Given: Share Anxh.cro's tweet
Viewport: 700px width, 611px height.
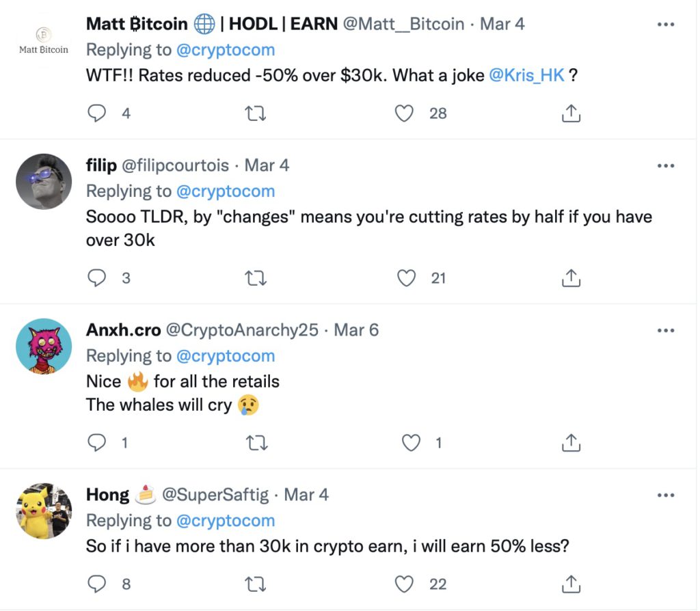Looking at the screenshot, I should (571, 443).
